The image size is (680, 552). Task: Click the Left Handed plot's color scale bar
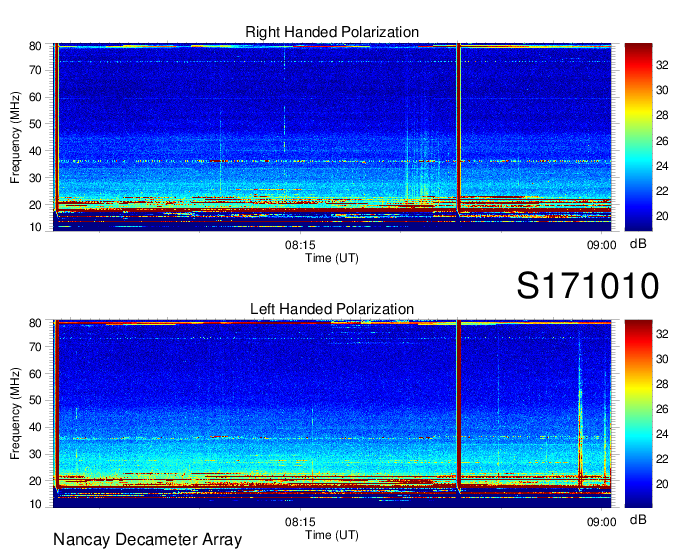coord(638,413)
